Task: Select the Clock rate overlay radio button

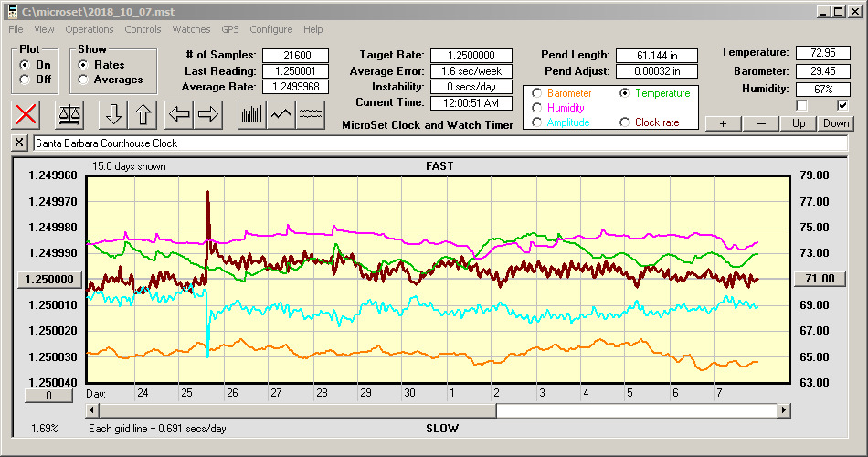Action: 624,122
